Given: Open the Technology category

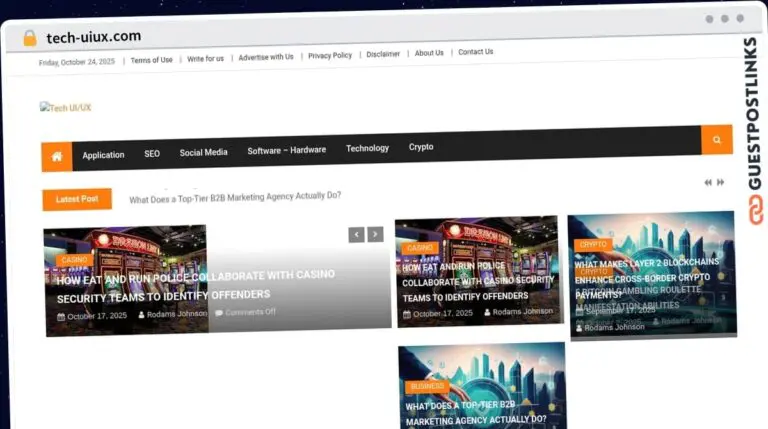Looking at the screenshot, I should click(x=367, y=148).
